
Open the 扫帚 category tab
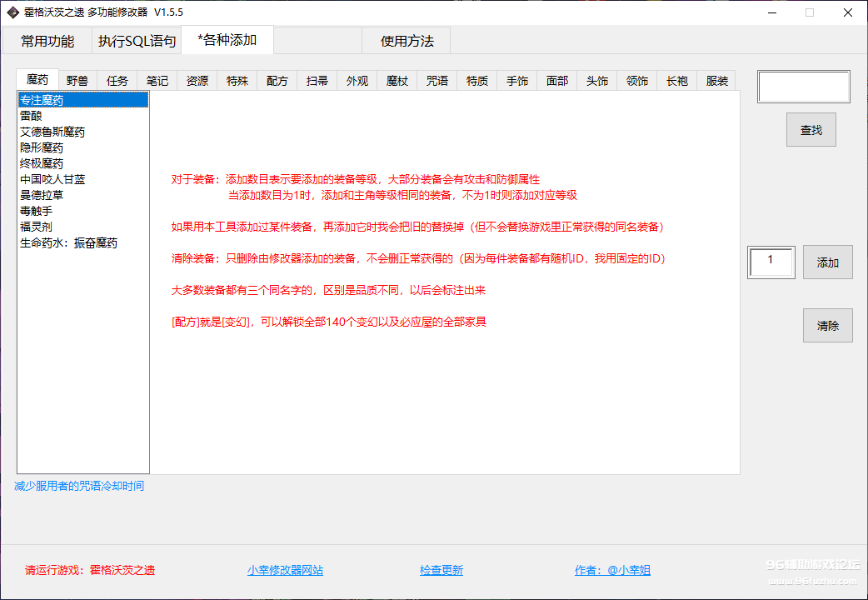[317, 81]
